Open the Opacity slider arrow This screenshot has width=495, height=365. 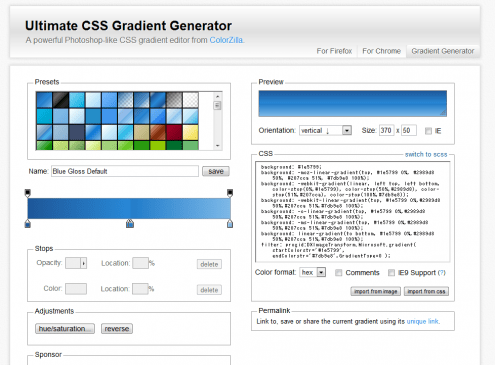(x=83, y=263)
